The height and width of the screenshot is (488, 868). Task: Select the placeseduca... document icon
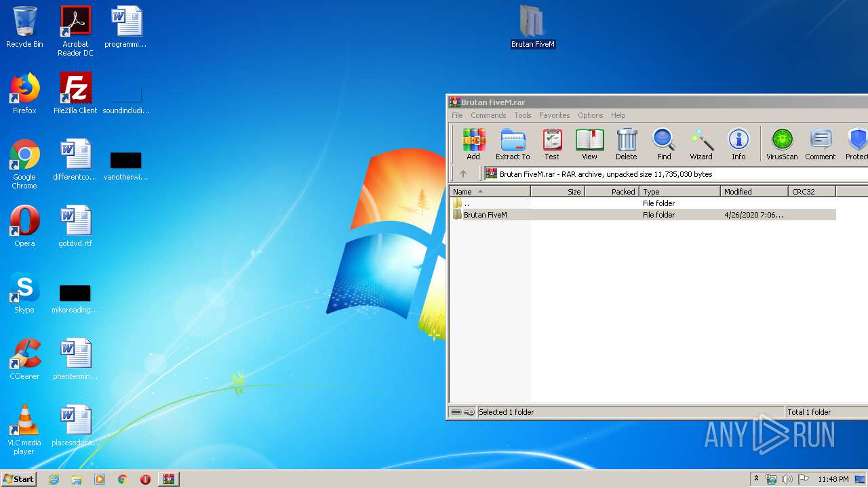75,426
